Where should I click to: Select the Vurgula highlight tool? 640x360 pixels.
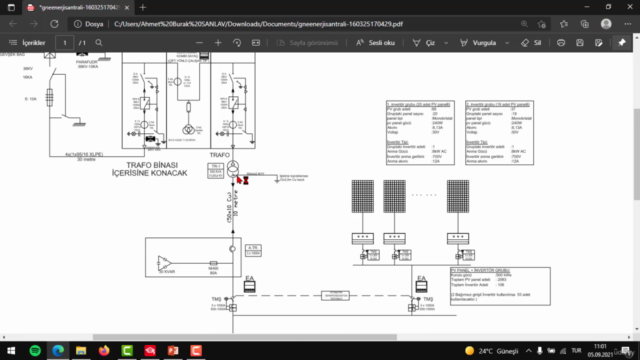pyautogui.click(x=478, y=42)
